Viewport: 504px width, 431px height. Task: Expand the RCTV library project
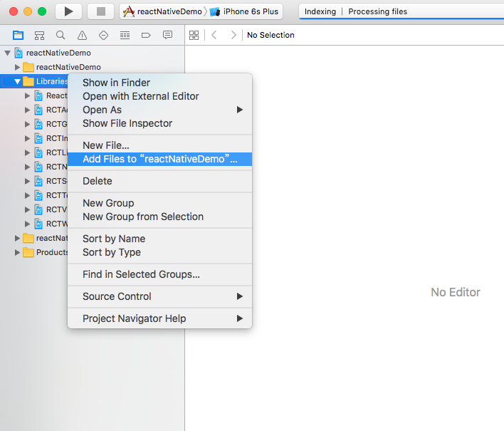[x=27, y=209]
